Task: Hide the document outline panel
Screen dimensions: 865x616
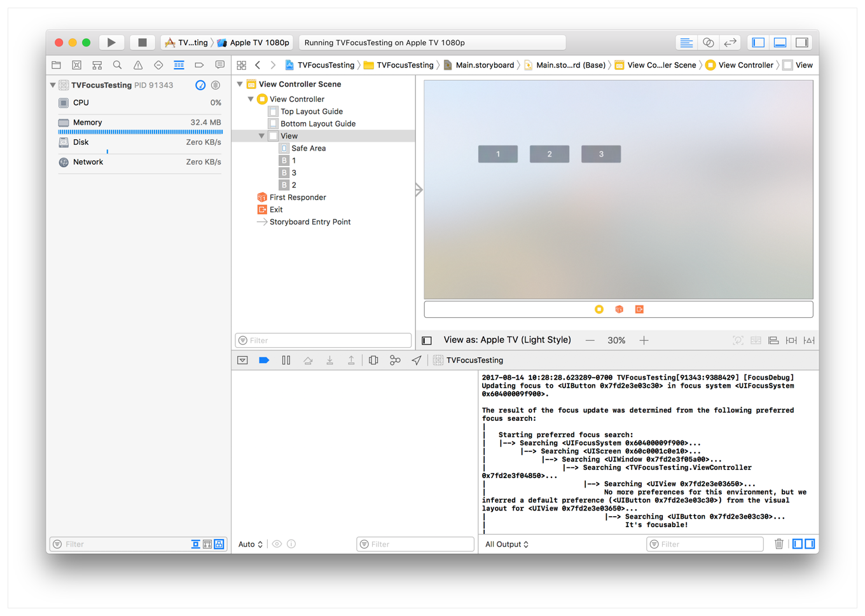Action: (427, 341)
